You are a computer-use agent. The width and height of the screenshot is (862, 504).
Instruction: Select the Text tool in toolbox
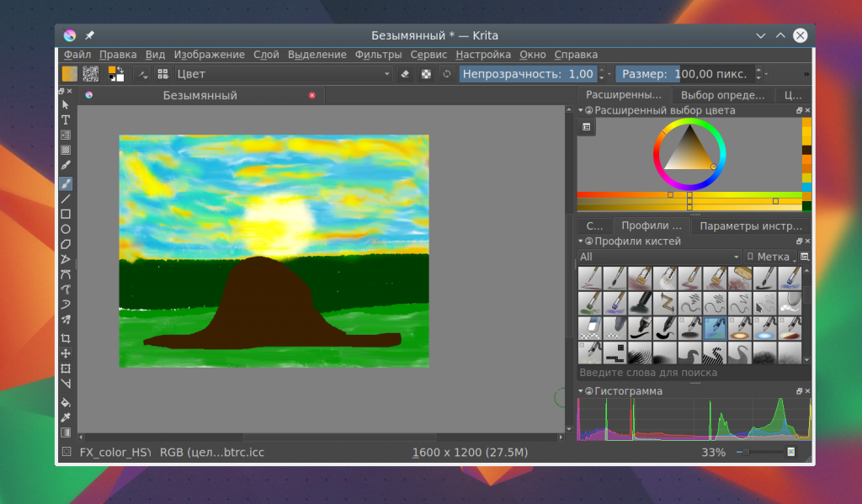pos(66,119)
